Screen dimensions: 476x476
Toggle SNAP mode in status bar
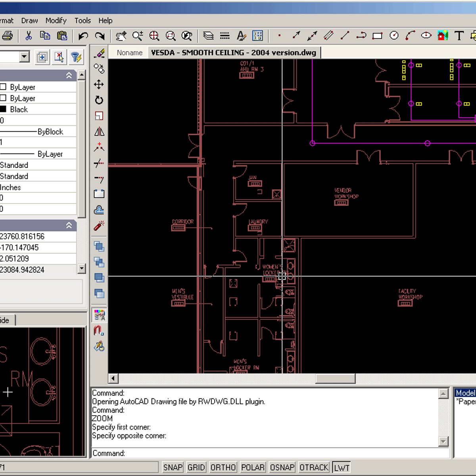coord(173,467)
